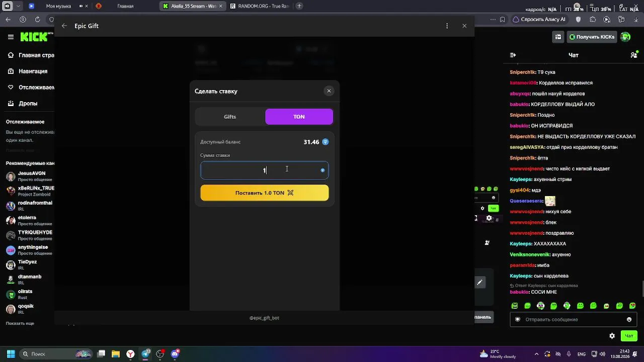Click username Veniksnonevenik in chat

coord(530,254)
